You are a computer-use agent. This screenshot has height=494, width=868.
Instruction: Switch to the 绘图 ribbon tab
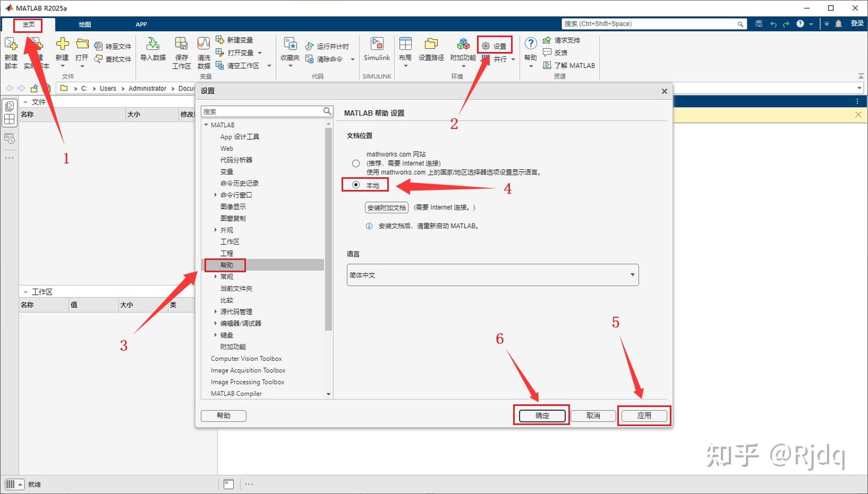click(84, 24)
